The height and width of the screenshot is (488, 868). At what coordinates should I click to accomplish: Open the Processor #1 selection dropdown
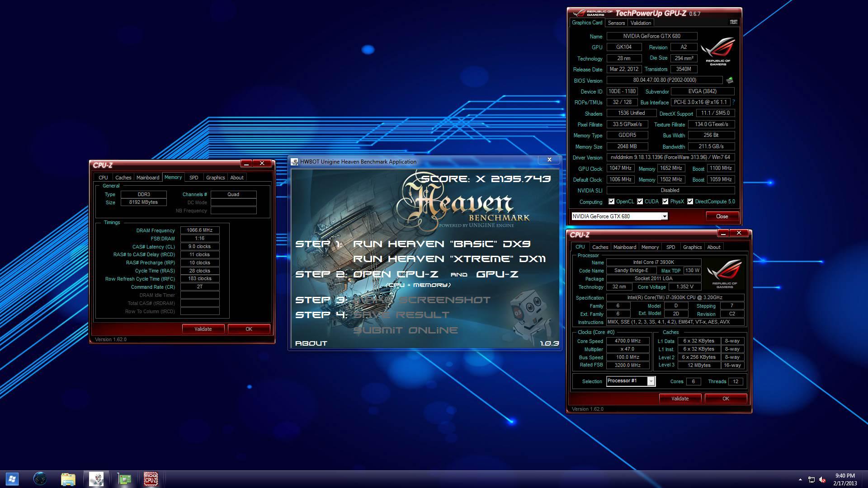[630, 381]
